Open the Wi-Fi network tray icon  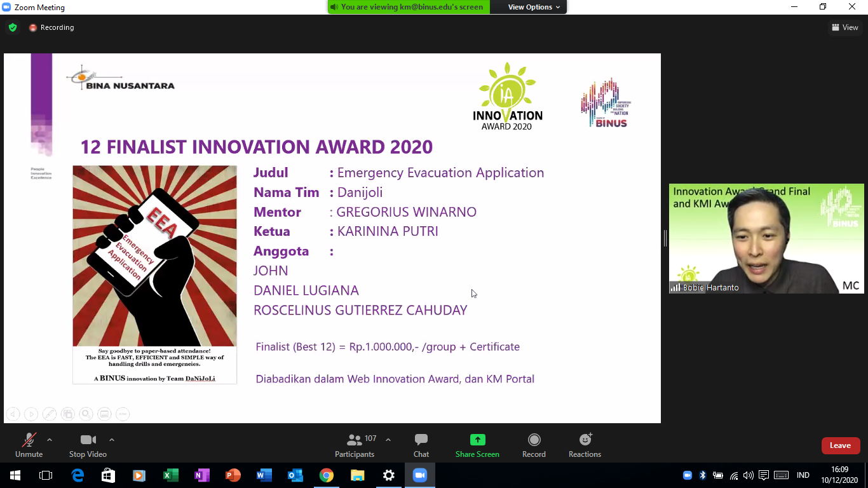pyautogui.click(x=734, y=475)
